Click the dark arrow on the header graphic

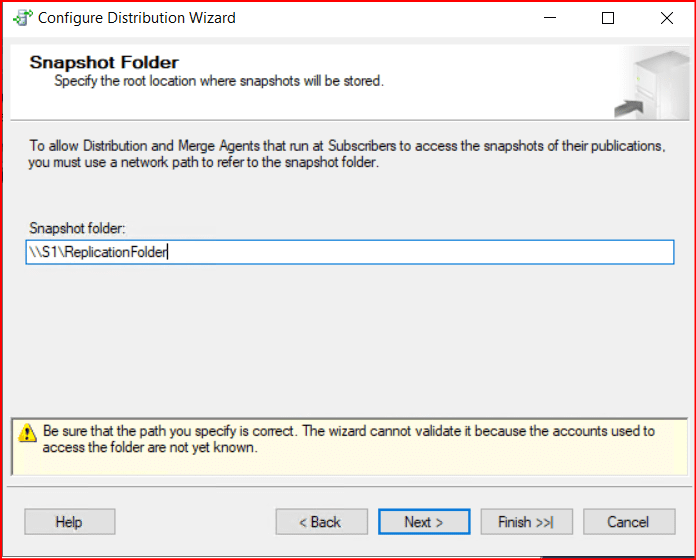630,104
